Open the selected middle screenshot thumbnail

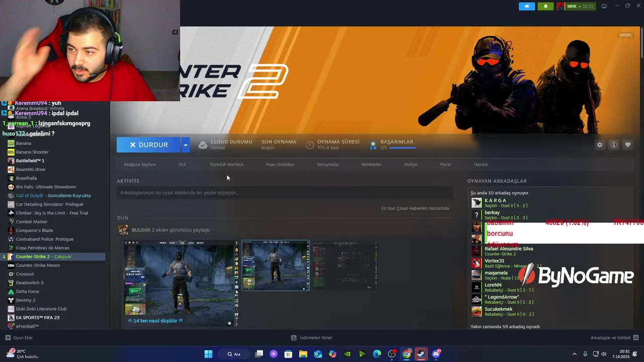point(276,265)
